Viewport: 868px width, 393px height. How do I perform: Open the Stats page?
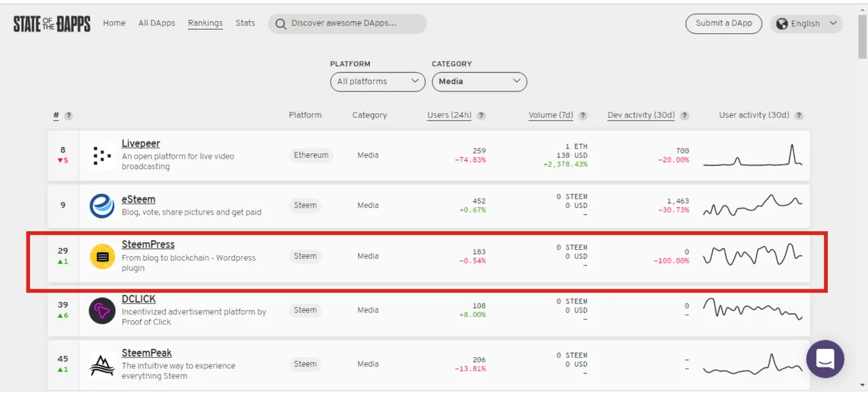pyautogui.click(x=245, y=23)
